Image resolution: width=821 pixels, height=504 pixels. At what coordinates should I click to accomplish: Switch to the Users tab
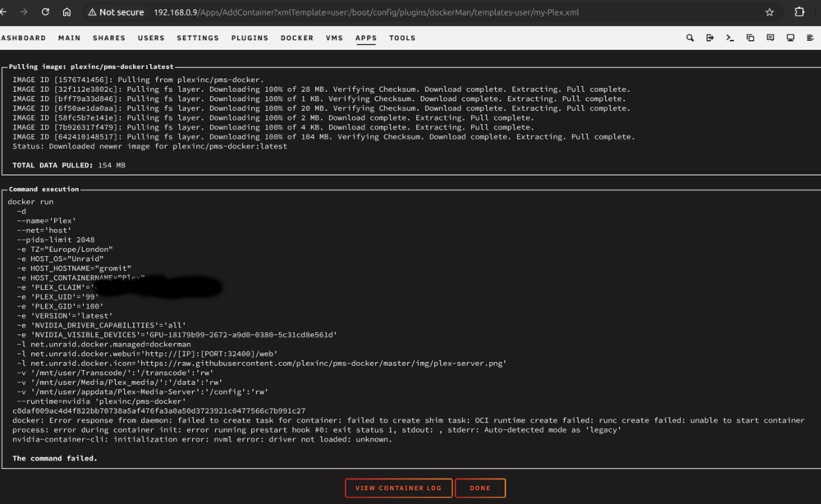coord(151,39)
